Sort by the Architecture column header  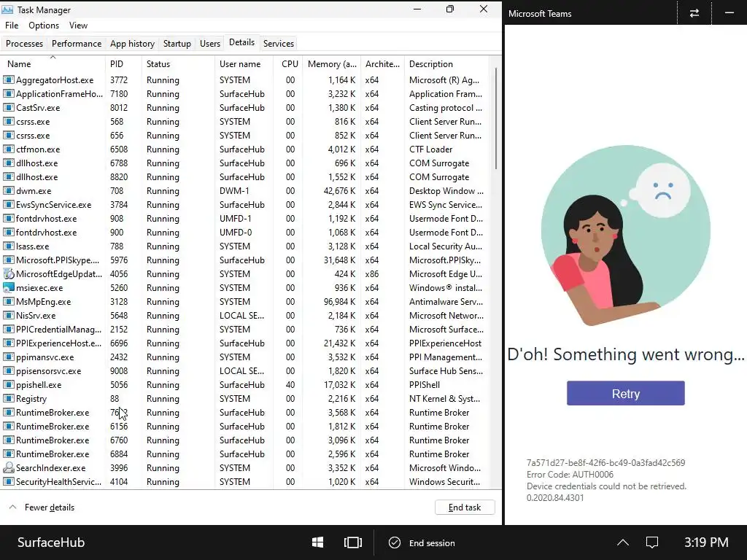tap(382, 64)
